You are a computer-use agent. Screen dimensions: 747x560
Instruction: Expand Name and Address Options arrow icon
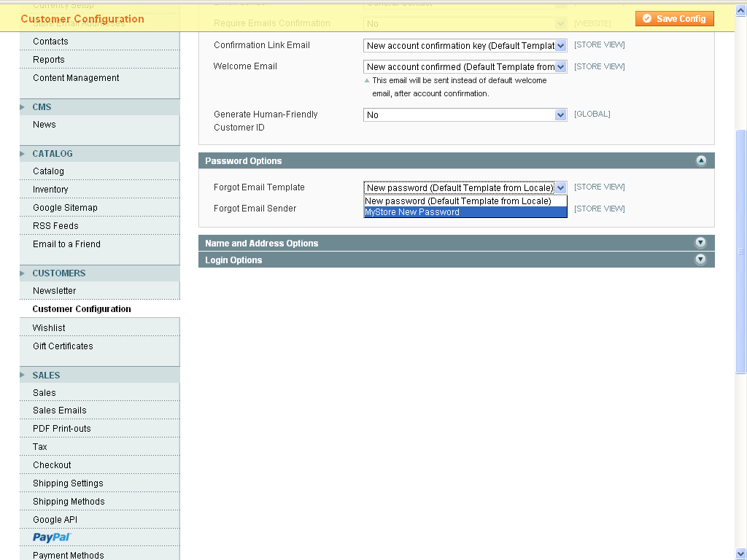tap(700, 243)
